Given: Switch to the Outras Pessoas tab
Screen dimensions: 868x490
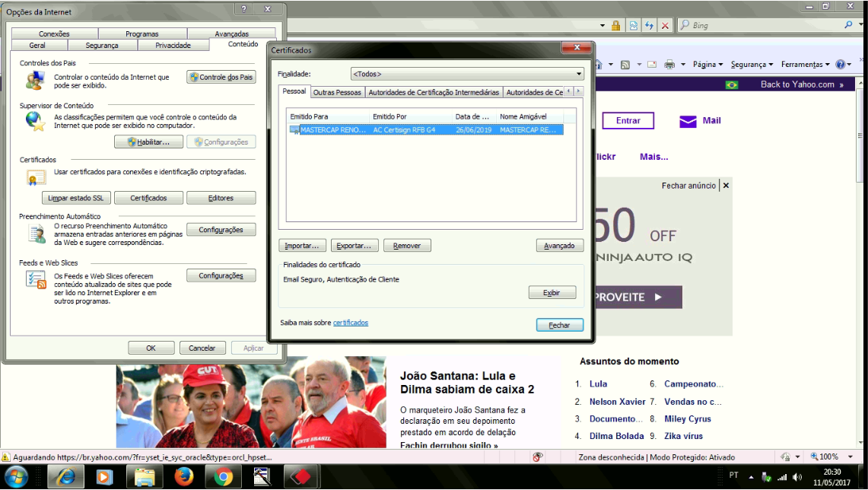Looking at the screenshot, I should tap(337, 92).
